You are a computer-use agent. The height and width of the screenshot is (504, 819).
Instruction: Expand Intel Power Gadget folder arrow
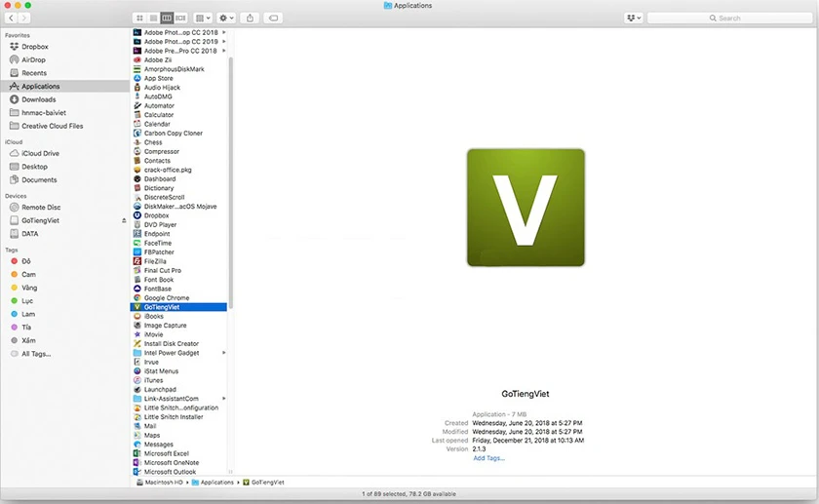[224, 353]
